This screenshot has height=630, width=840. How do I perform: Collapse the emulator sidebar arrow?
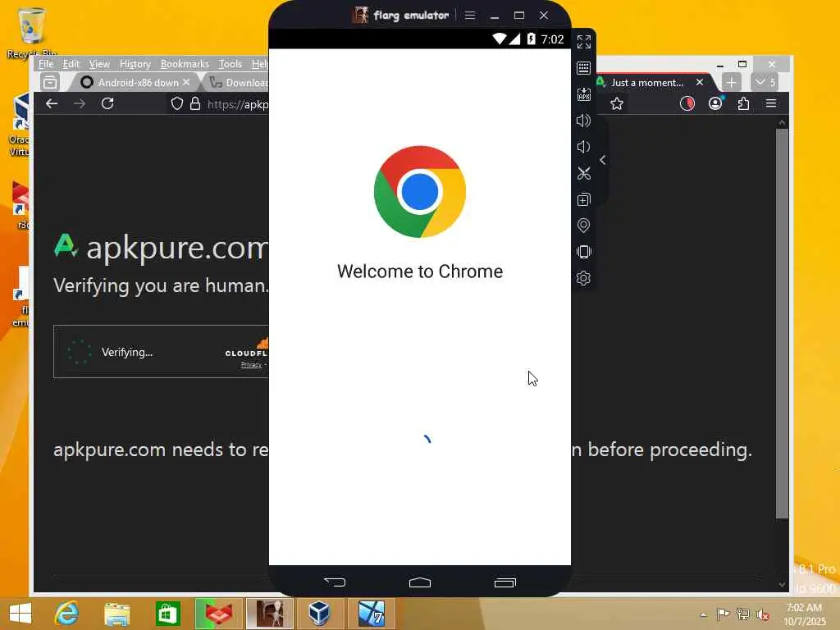(603, 160)
